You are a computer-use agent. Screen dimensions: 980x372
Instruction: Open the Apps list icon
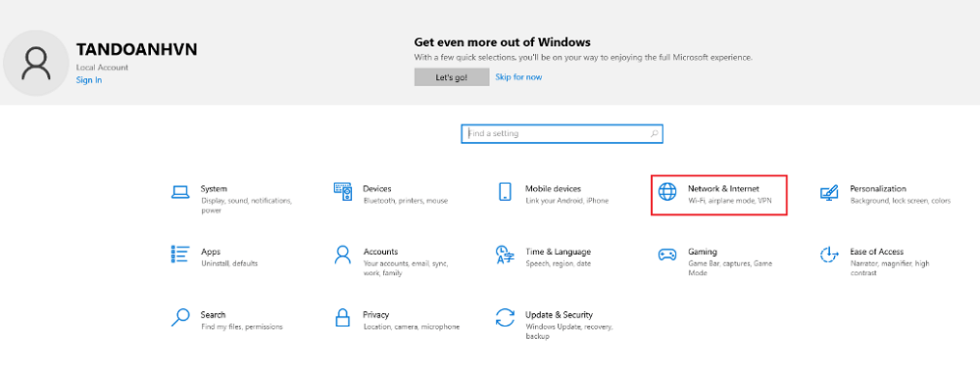[180, 254]
